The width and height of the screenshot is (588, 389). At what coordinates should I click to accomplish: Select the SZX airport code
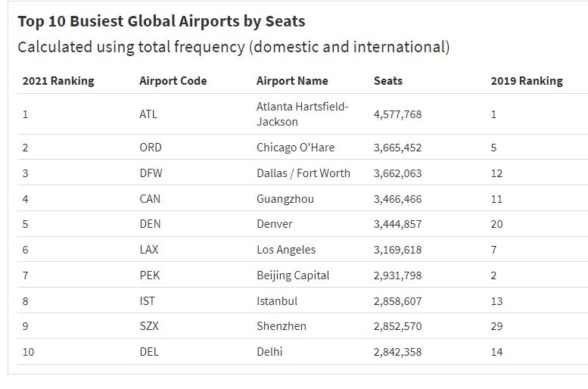pyautogui.click(x=149, y=326)
